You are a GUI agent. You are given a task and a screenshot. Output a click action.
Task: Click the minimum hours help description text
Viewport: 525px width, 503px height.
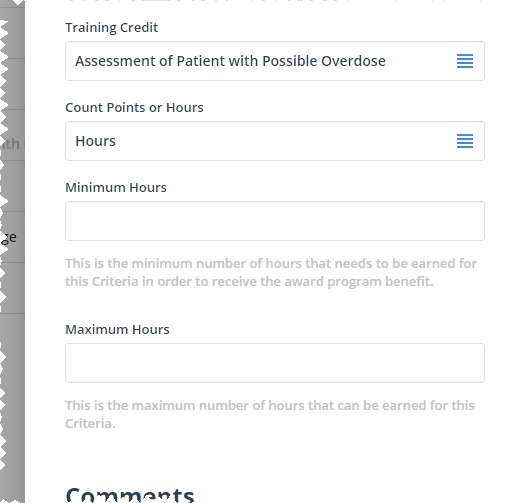point(271,273)
